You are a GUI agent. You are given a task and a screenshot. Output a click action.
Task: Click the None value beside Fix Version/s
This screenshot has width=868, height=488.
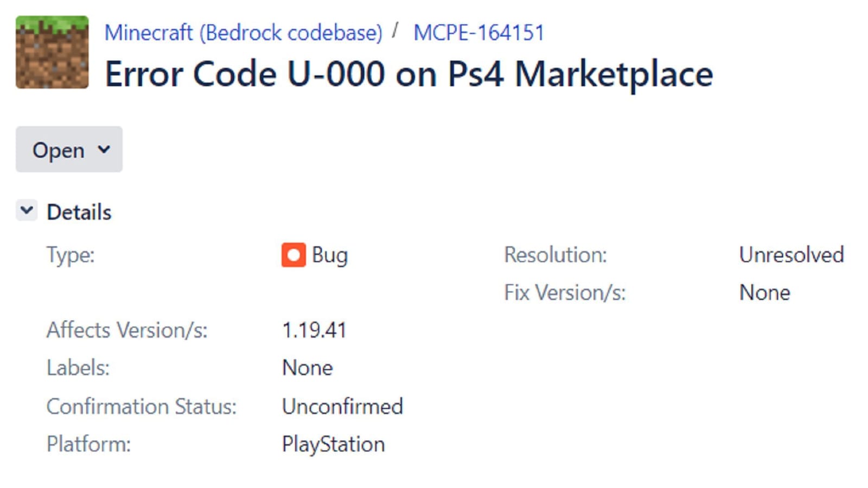764,292
